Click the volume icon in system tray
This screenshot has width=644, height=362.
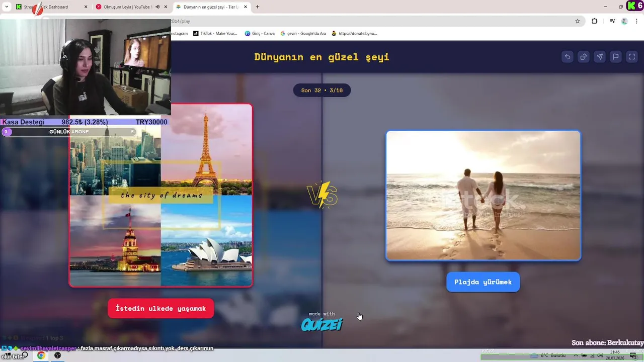tap(600, 355)
